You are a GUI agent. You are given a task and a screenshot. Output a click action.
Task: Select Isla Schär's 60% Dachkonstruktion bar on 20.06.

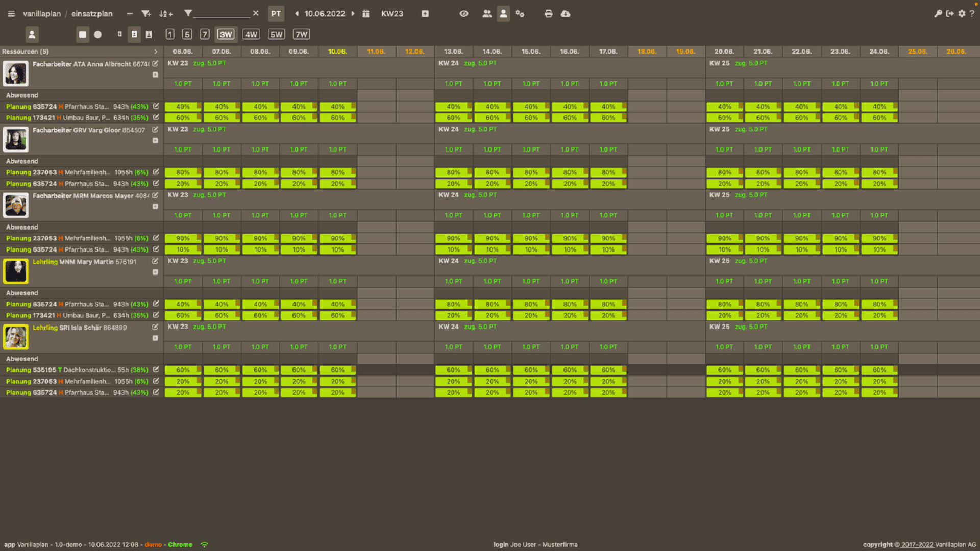725,370
